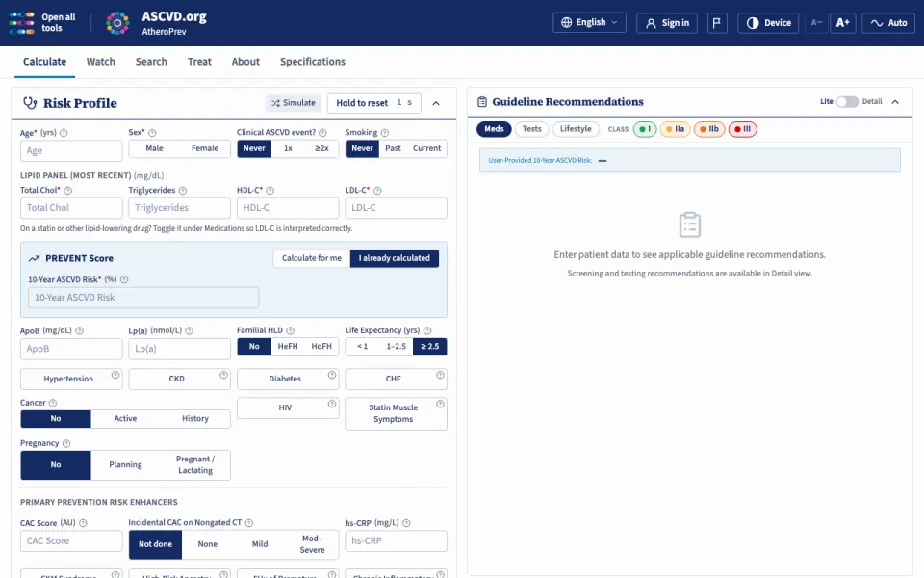Toggle Statin Muscle Symptoms
The width and height of the screenshot is (924, 578).
point(396,413)
